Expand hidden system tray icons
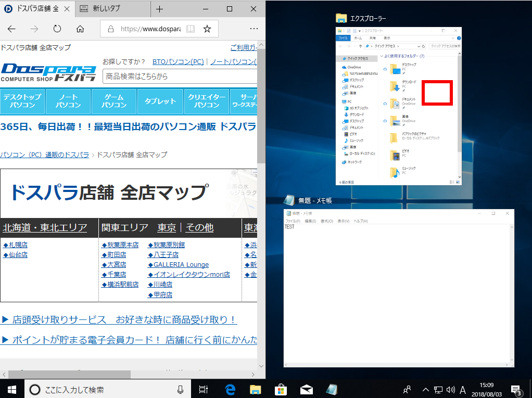This screenshot has height=398, width=532. click(x=426, y=390)
